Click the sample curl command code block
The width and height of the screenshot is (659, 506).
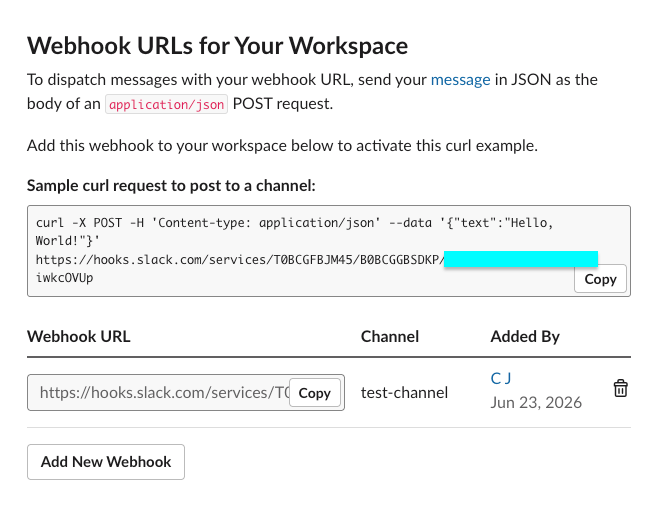pyautogui.click(x=329, y=251)
